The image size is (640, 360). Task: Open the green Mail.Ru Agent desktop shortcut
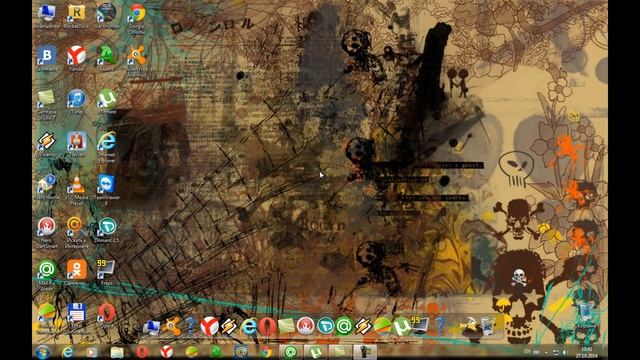pyautogui.click(x=47, y=274)
